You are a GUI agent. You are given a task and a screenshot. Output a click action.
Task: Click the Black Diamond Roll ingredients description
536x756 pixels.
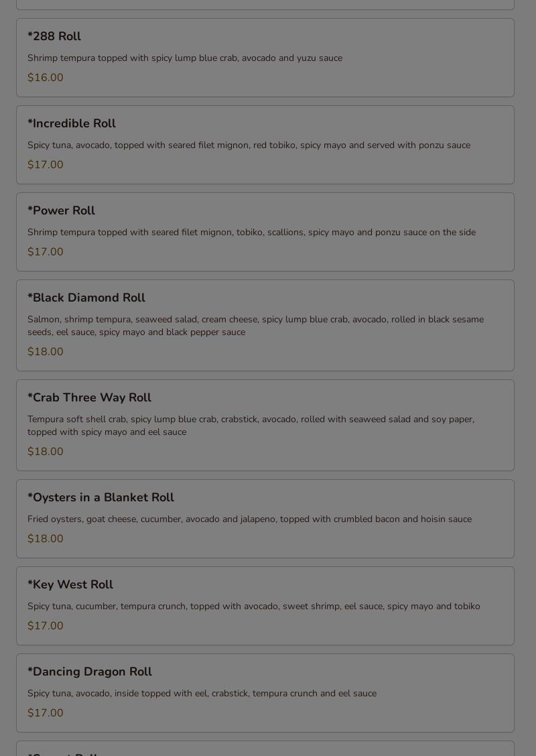click(x=255, y=326)
